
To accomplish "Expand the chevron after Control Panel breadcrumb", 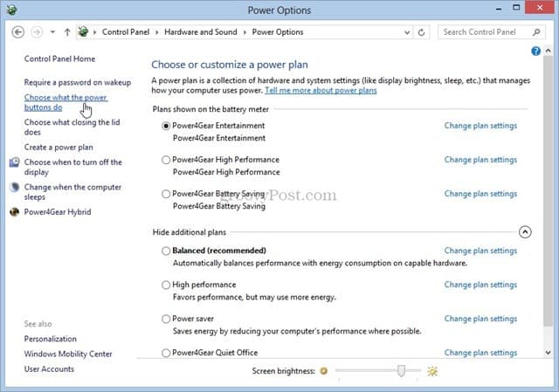I will (156, 32).
